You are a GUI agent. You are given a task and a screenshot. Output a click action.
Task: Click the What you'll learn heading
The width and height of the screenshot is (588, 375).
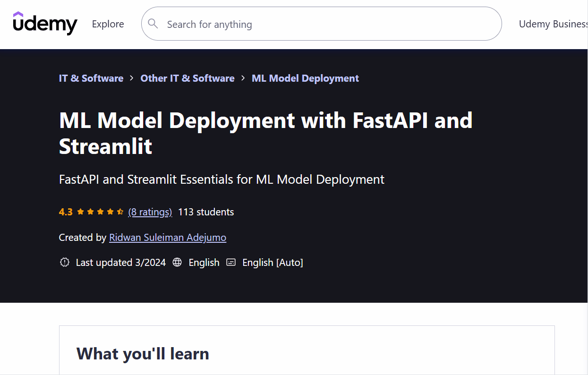click(x=143, y=354)
